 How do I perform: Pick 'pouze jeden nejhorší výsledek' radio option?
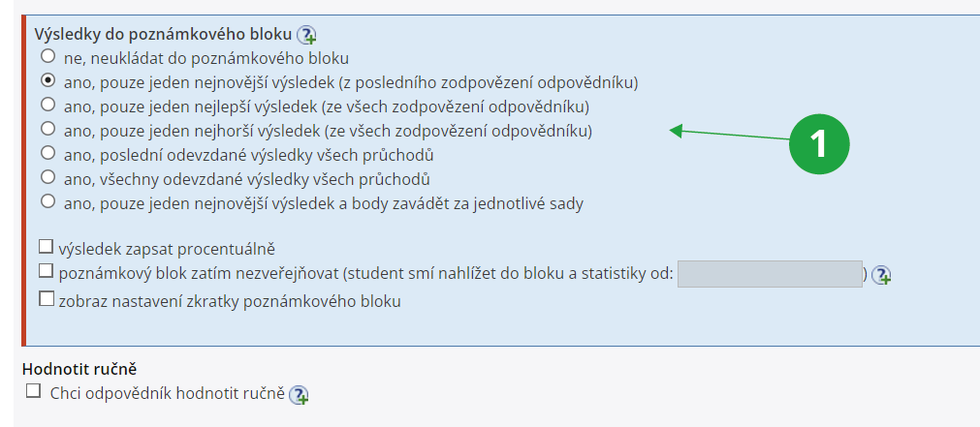pyautogui.click(x=47, y=130)
